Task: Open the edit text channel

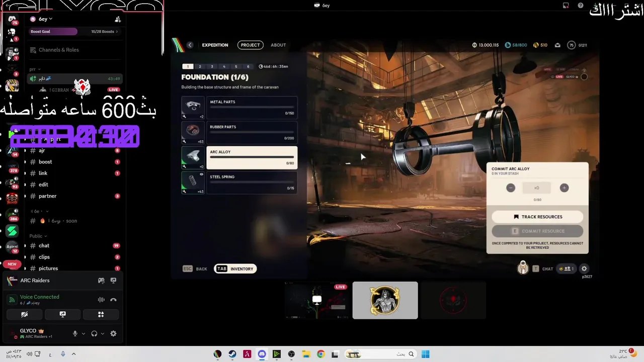Action: click(x=74, y=185)
